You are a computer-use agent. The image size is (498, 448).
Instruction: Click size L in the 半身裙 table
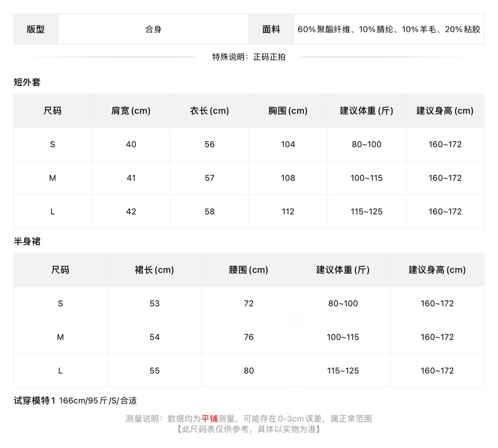60,371
